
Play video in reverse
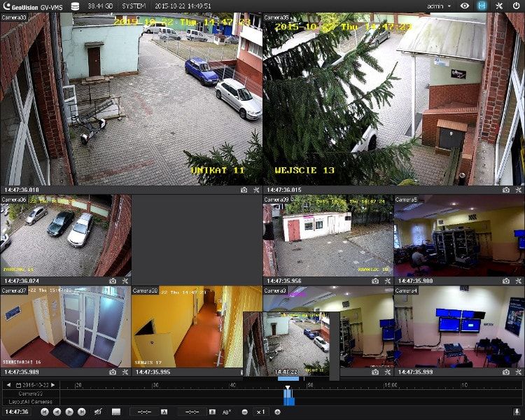pos(57,412)
